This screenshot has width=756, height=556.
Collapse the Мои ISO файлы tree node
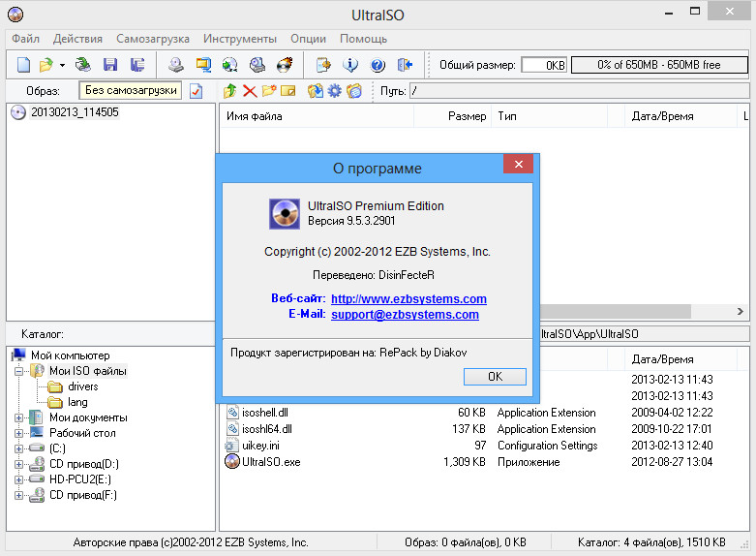click(19, 371)
